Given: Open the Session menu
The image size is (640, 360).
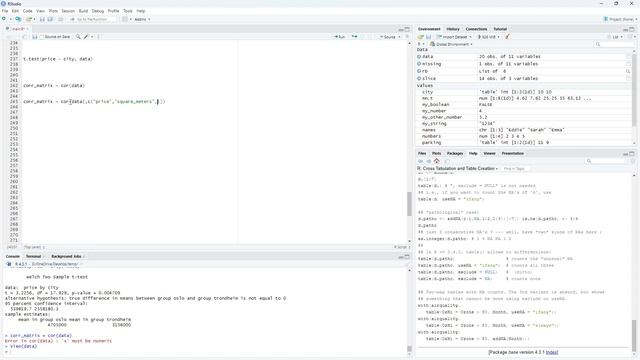Looking at the screenshot, I should (x=68, y=11).
